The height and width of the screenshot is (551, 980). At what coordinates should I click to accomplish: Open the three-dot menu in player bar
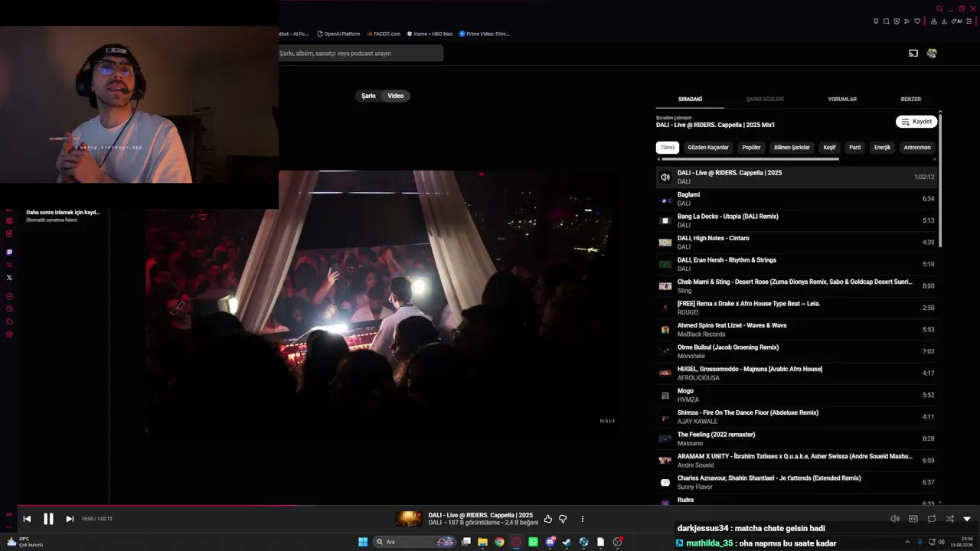pos(583,519)
